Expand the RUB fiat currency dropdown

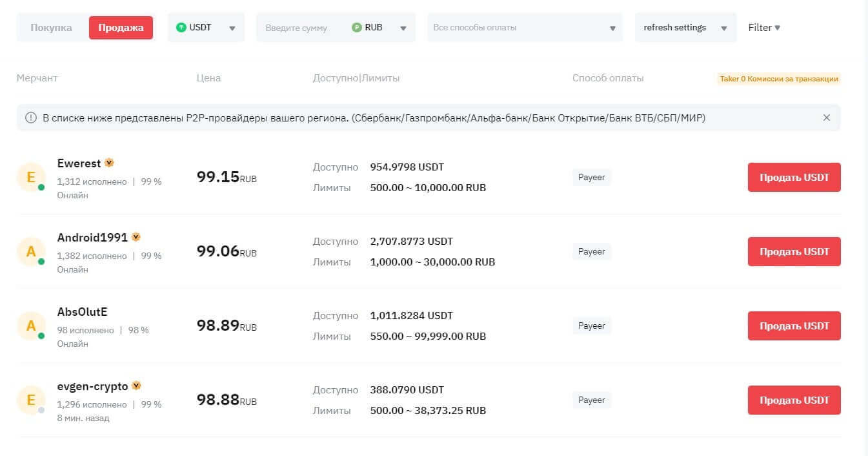(x=403, y=28)
